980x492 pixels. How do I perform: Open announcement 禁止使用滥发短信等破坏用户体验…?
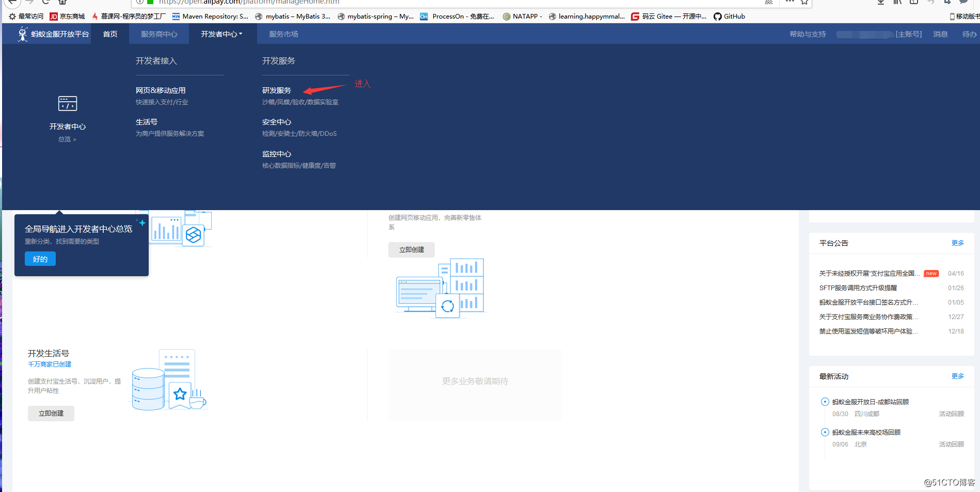868,331
